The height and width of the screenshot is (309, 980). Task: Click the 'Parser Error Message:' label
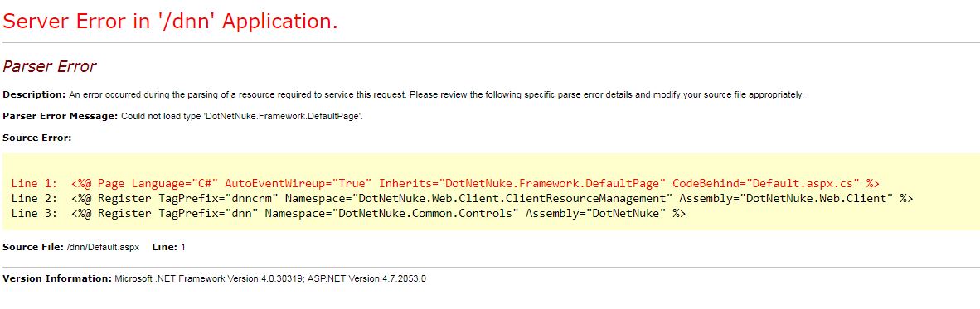60,116
